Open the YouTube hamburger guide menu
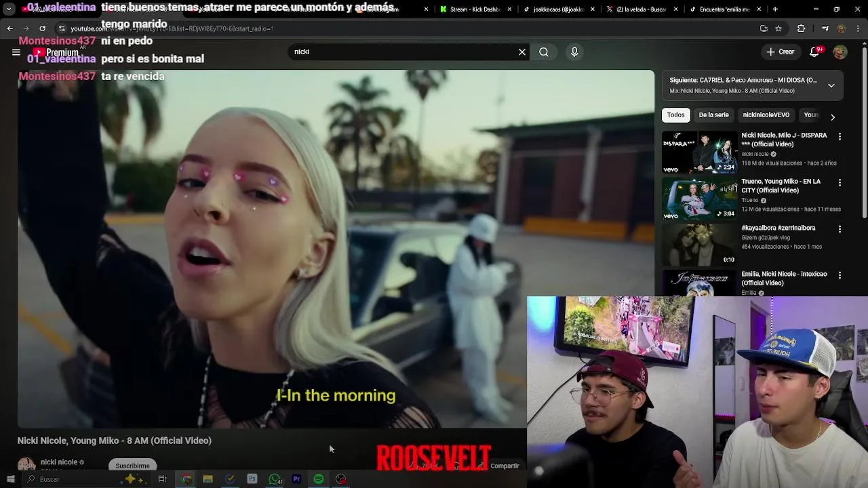Image resolution: width=868 pixels, height=488 pixels. pos(16,52)
